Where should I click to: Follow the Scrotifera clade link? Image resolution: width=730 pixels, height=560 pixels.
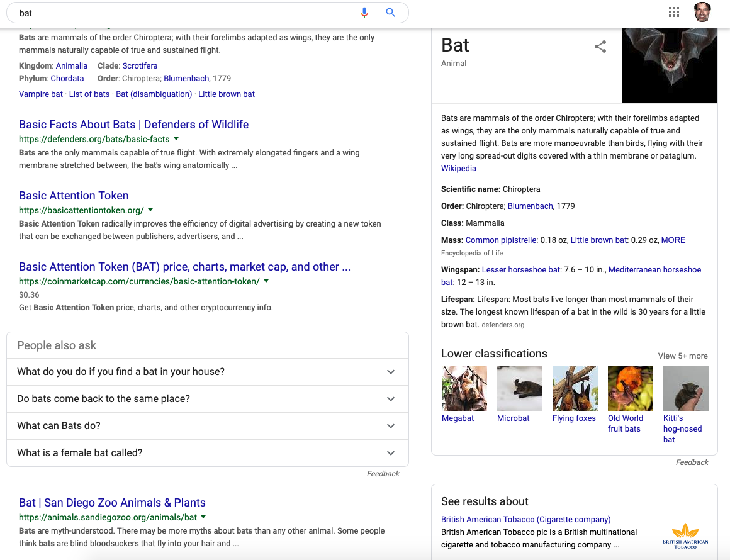point(140,65)
